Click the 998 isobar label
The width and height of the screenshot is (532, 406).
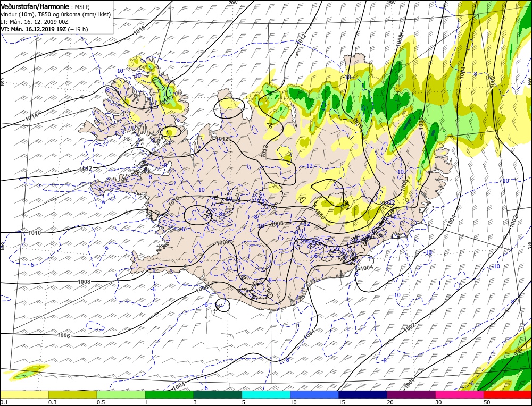point(518,351)
